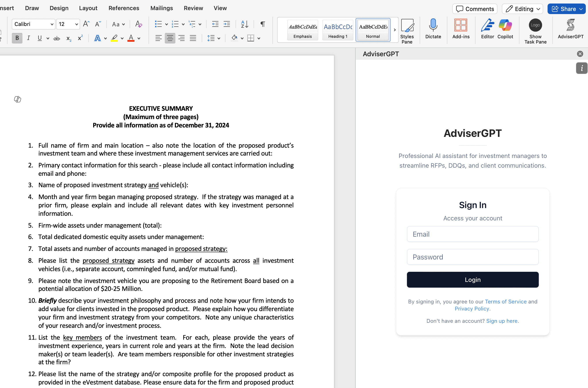Viewport: 588px width, 388px height.
Task: Expand multilevel list arrow
Action: 200,24
